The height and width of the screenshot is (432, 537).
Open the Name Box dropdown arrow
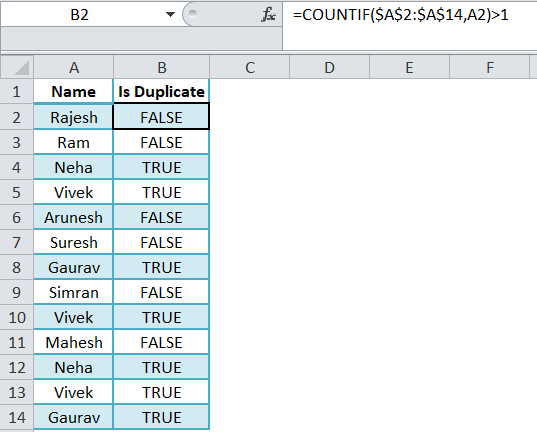coord(170,14)
